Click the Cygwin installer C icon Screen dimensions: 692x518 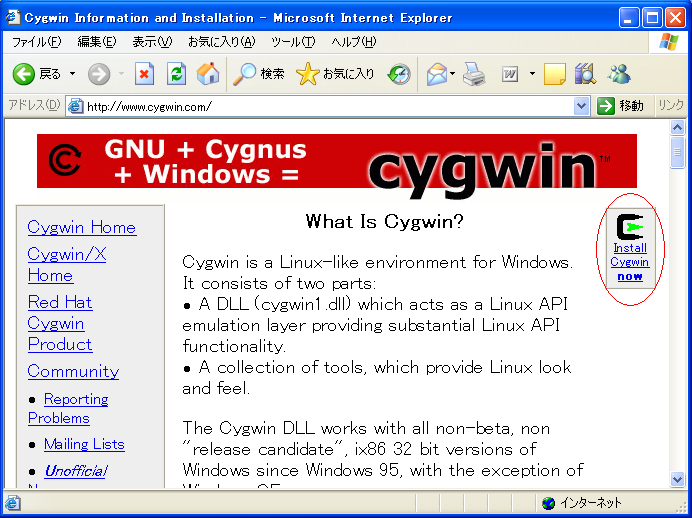pos(630,226)
